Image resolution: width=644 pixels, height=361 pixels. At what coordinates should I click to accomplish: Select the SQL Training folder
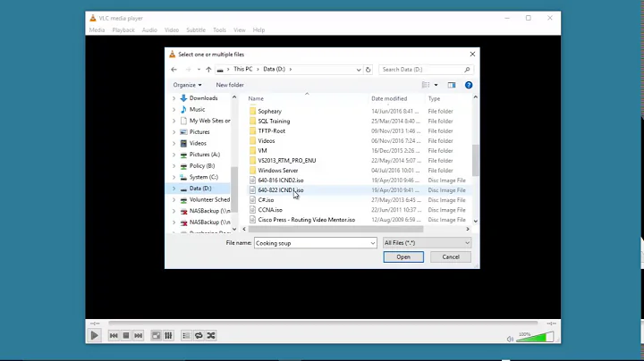coord(274,121)
